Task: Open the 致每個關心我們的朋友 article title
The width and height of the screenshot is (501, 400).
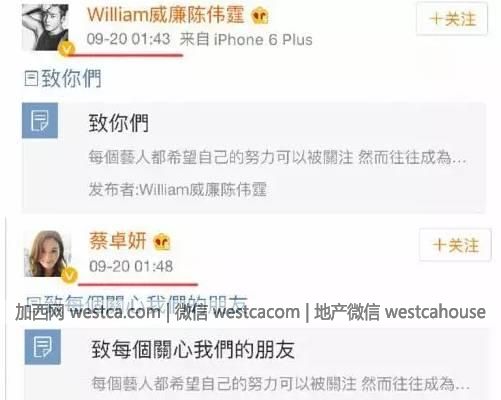Action: point(193,349)
